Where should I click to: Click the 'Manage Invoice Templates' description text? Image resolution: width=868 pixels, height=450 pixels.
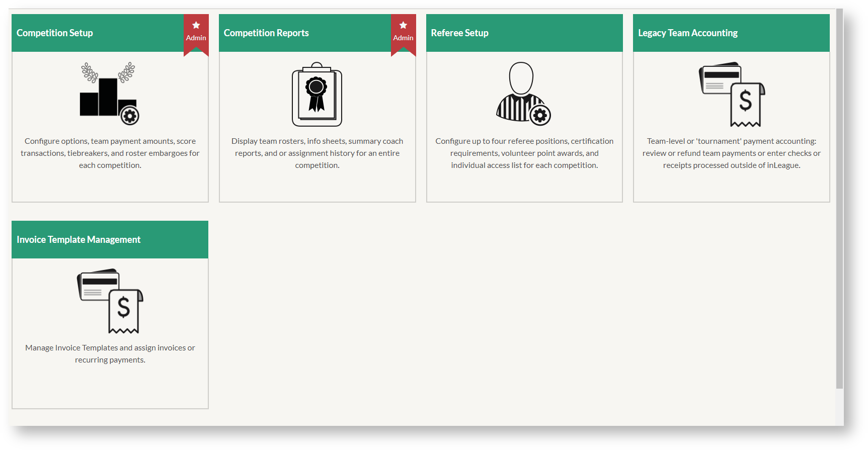point(110,354)
